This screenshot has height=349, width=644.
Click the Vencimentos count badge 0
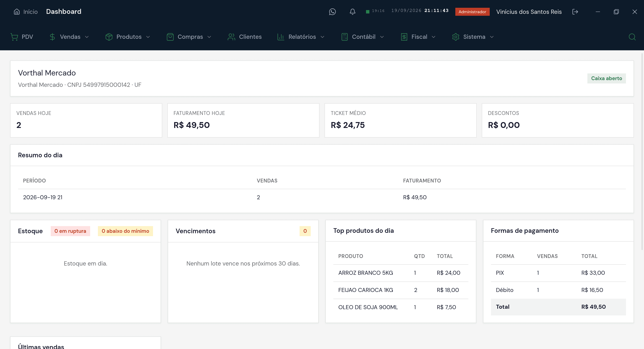tap(305, 231)
